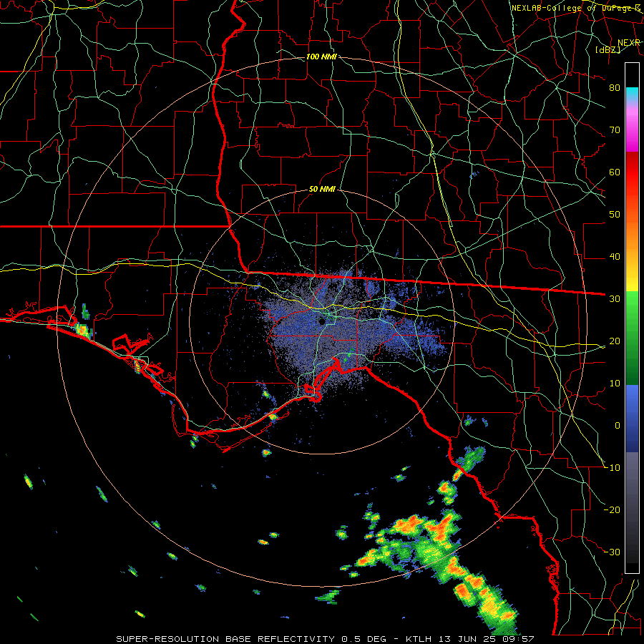
Task: Click the -20 dBZ scale value
Action: point(613,510)
